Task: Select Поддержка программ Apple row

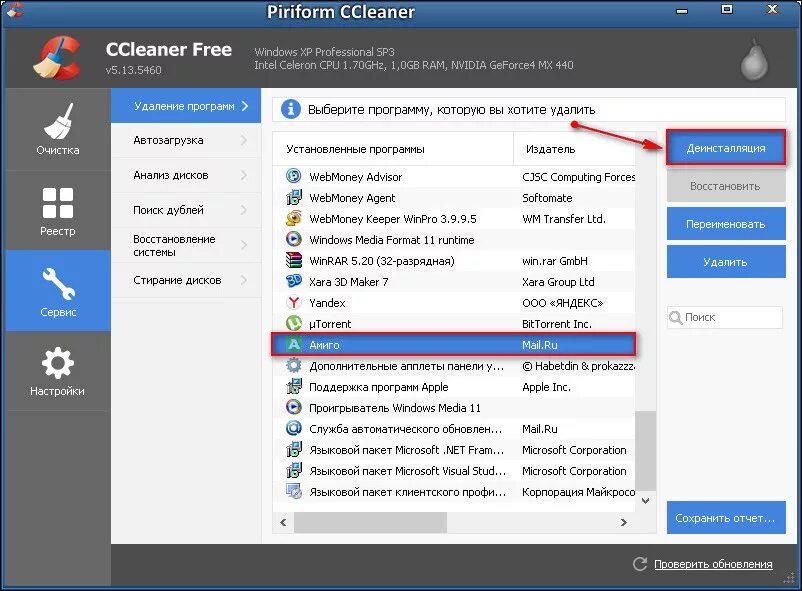Action: [x=454, y=386]
